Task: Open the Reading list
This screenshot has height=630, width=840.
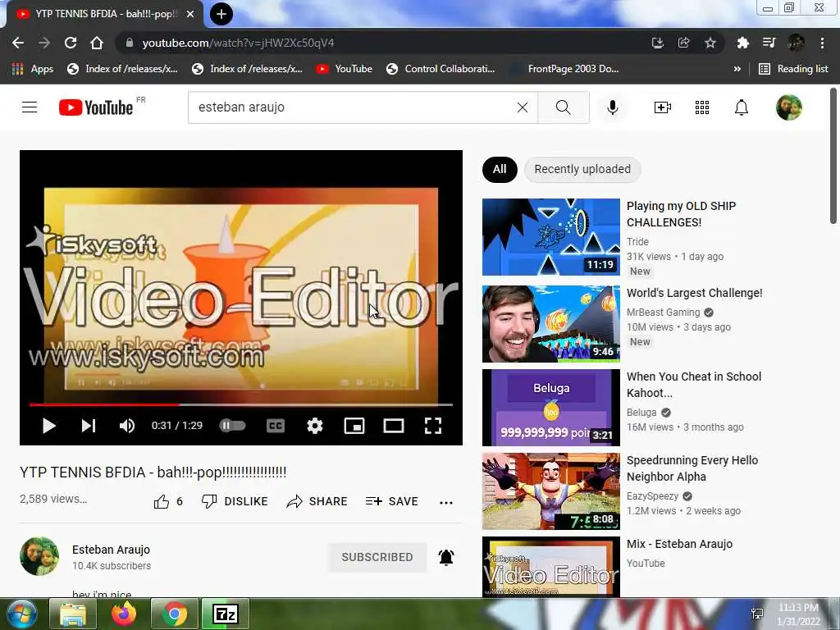Action: pos(794,69)
